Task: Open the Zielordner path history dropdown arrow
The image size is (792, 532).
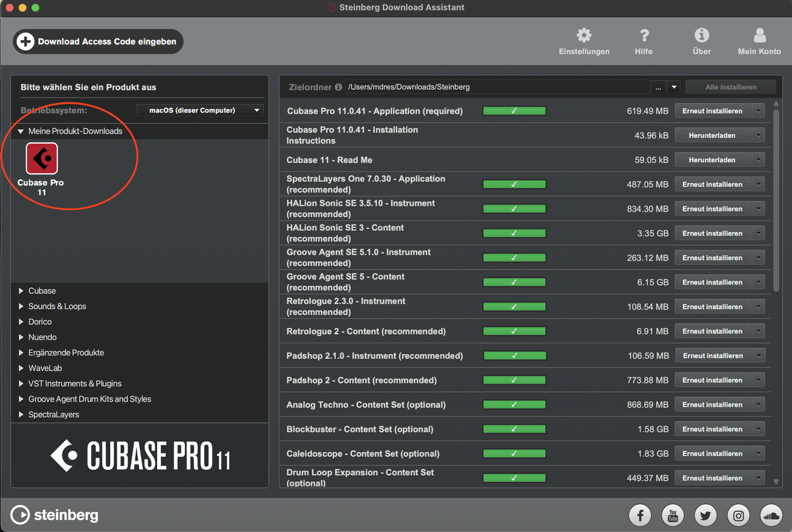Action: pos(674,87)
